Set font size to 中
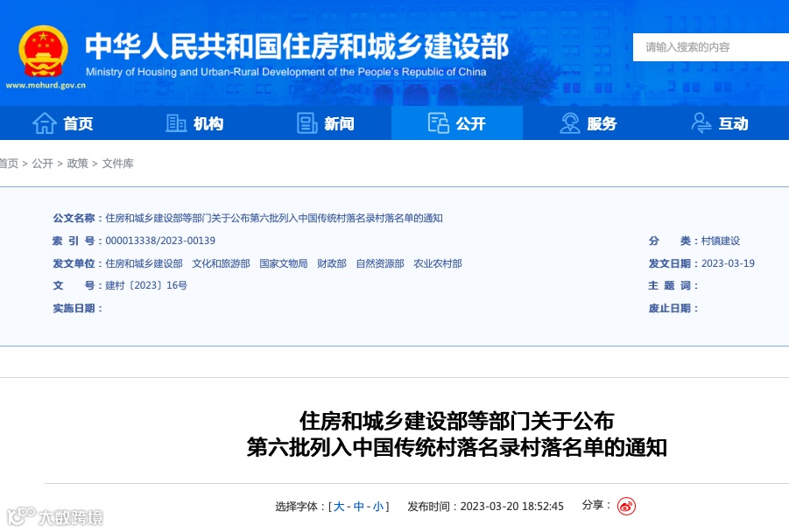 pyautogui.click(x=359, y=507)
